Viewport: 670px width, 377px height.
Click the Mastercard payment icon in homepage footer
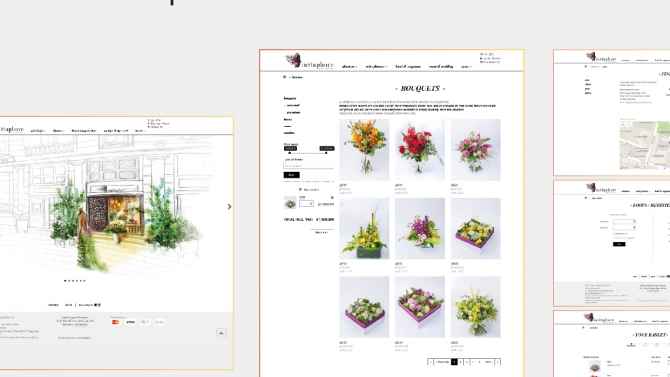click(115, 322)
